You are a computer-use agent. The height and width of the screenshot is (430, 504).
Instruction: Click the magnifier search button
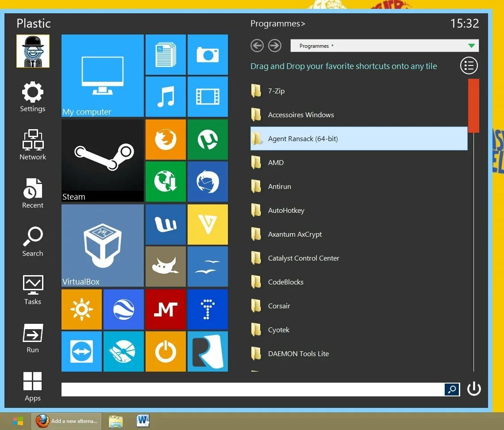(452, 389)
